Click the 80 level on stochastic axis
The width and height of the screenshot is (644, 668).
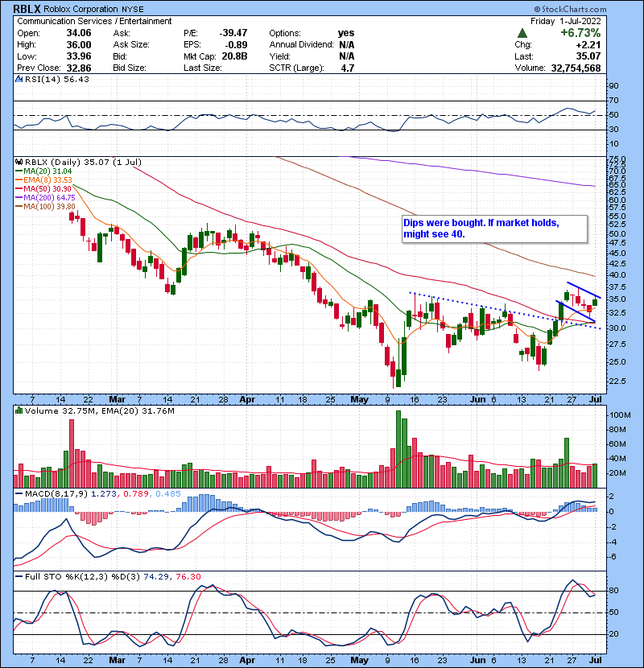(613, 591)
